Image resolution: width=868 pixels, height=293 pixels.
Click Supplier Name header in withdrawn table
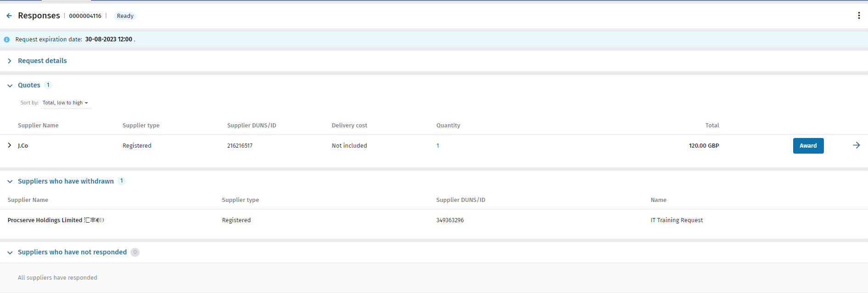(28, 200)
